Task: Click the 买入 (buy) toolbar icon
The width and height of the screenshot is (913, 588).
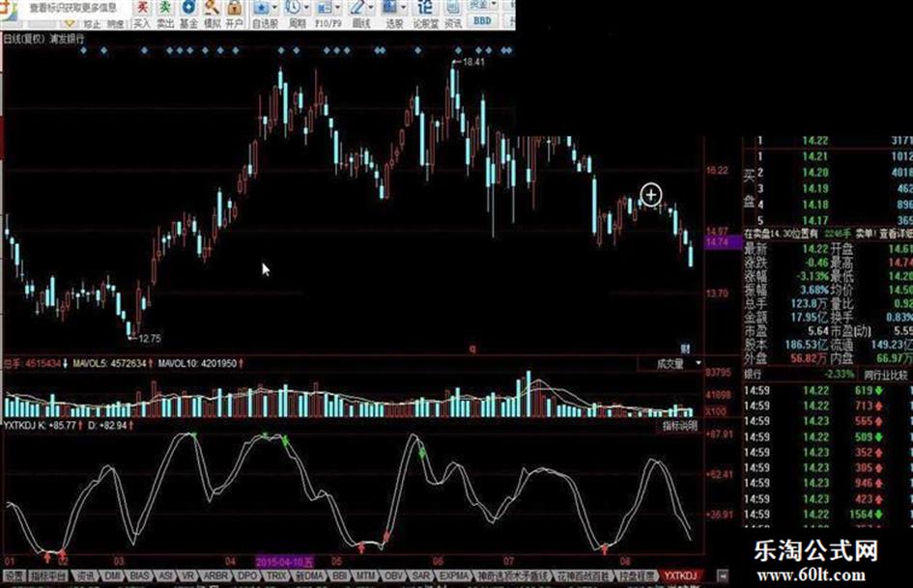Action: click(141, 14)
